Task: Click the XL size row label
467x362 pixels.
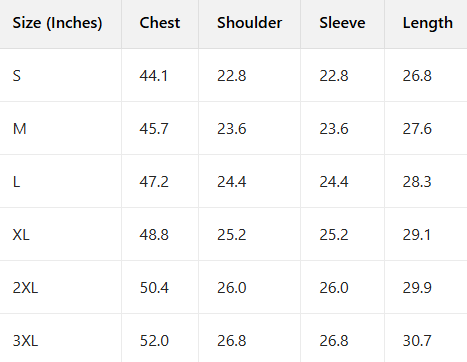Action: click(x=21, y=235)
